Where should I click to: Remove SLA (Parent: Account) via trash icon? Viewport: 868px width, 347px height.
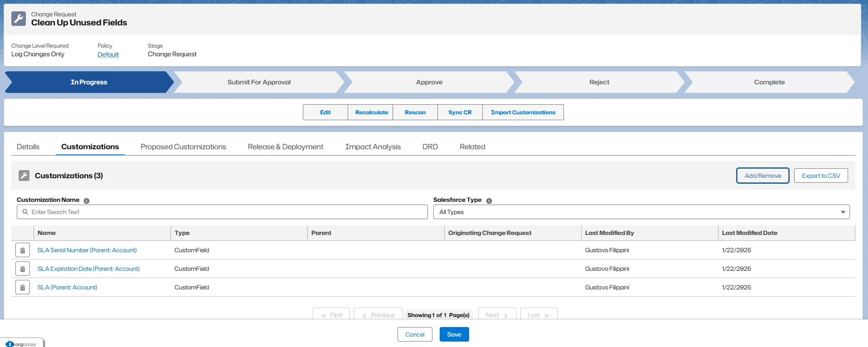point(23,288)
